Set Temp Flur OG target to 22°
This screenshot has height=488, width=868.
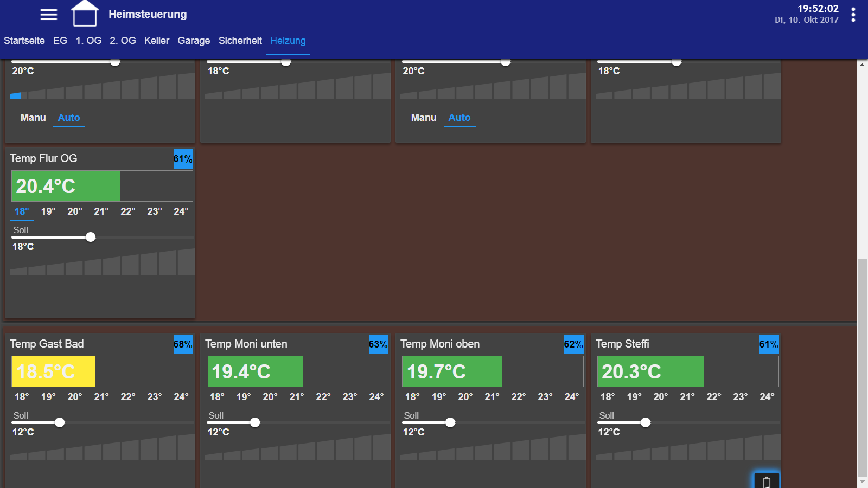(x=128, y=211)
